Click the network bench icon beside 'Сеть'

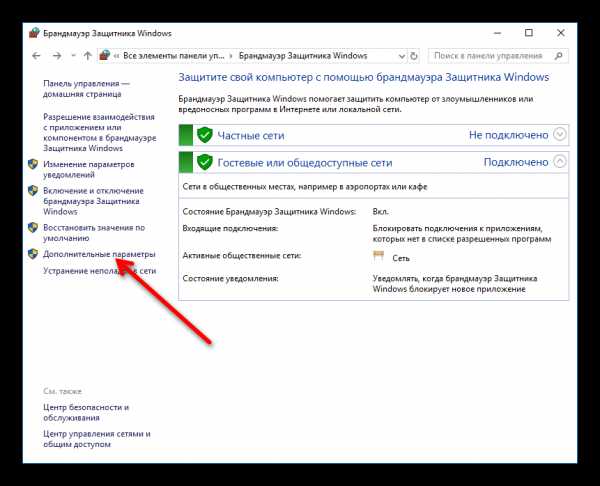pyautogui.click(x=378, y=256)
